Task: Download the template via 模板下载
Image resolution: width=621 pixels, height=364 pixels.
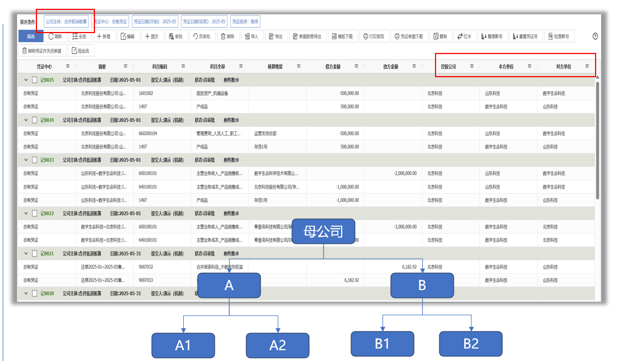Action: (x=342, y=36)
